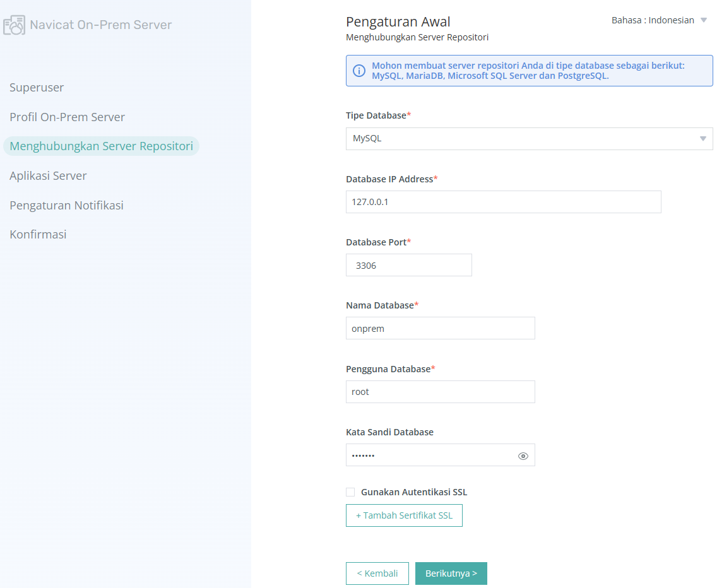717x588 pixels.
Task: Go to the Superuser step
Action: 37,87
